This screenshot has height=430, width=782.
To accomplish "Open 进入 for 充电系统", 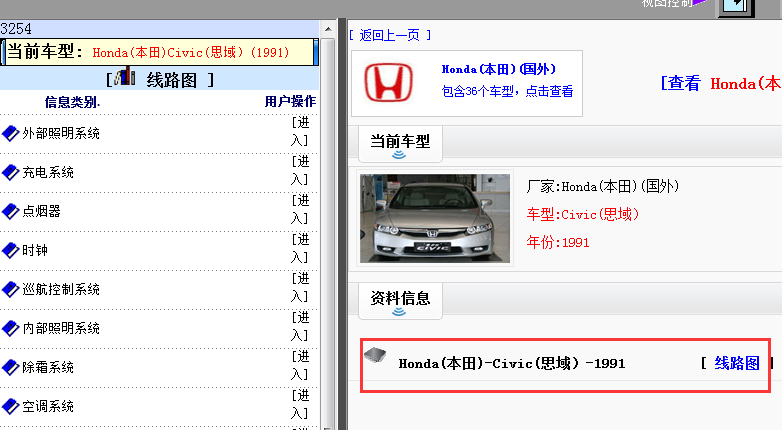I will tap(300, 171).
